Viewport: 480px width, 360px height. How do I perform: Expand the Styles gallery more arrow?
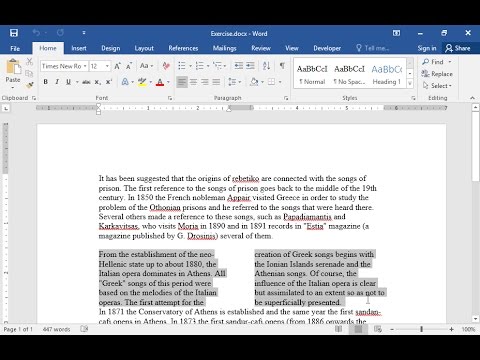pyautogui.click(x=410, y=83)
